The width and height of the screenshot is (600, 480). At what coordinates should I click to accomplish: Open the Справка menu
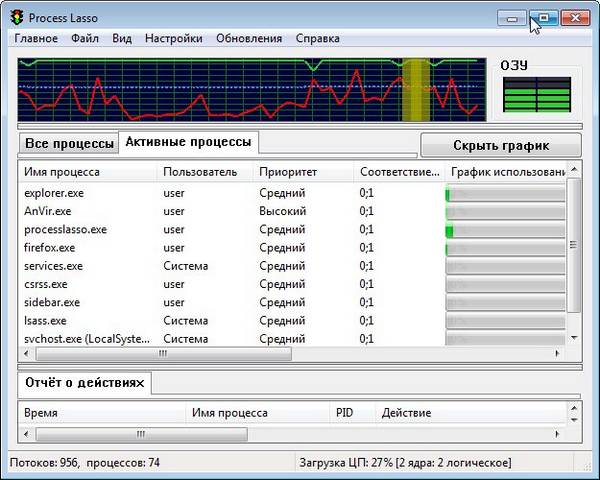(x=317, y=39)
